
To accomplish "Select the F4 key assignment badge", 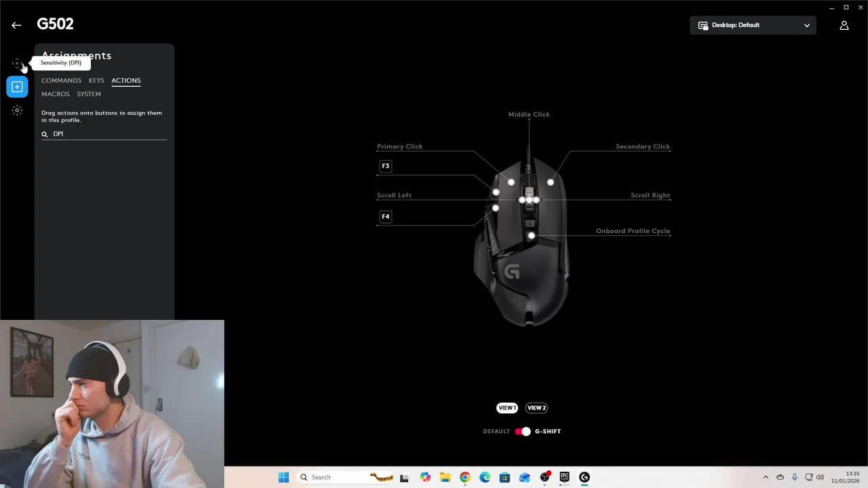I will pyautogui.click(x=385, y=217).
